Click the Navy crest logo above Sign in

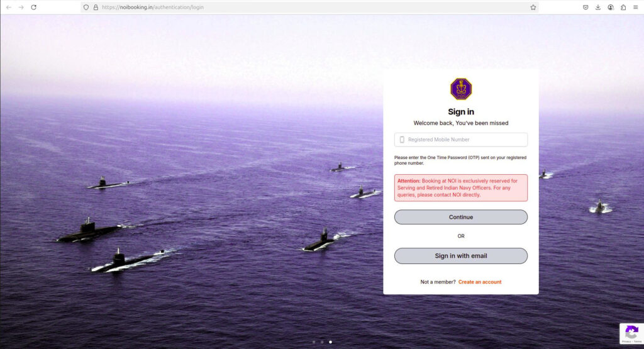(460, 89)
